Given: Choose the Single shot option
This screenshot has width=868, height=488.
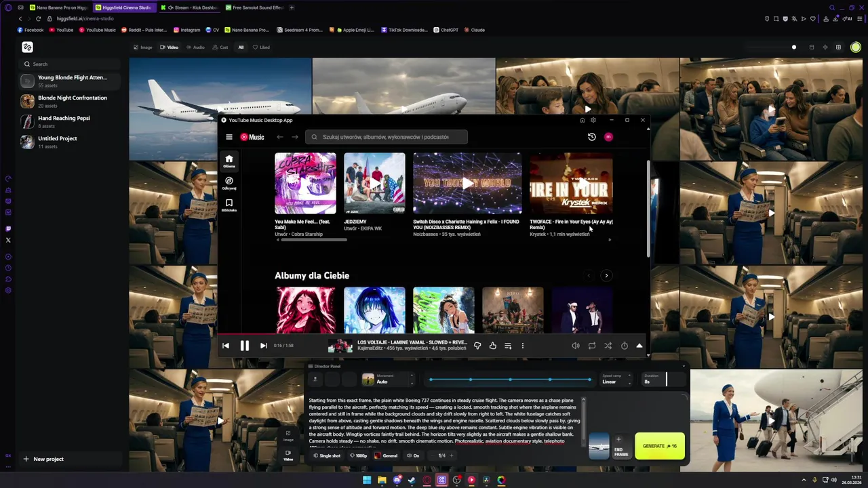Looking at the screenshot, I should 328,455.
